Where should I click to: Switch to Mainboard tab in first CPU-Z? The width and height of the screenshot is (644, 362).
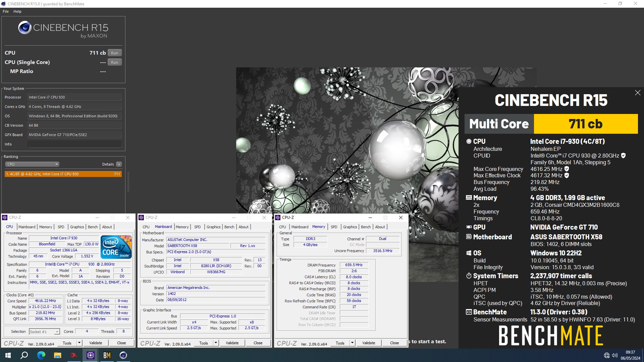point(27,227)
